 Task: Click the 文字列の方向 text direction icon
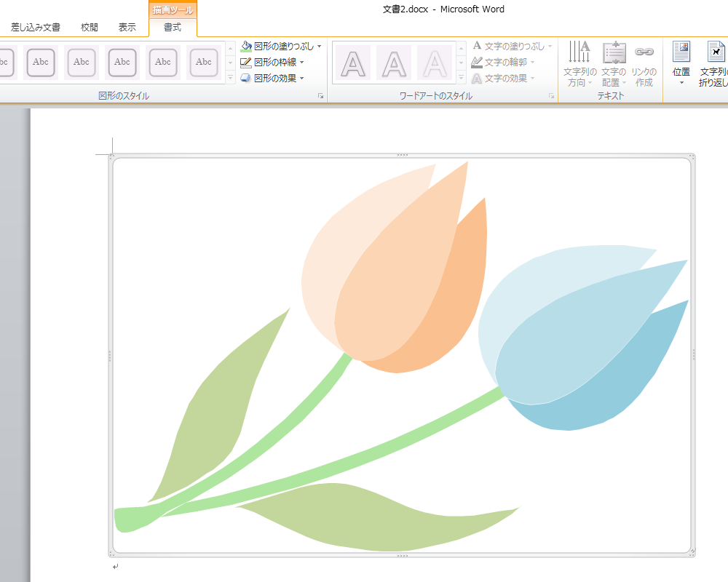pos(580,52)
